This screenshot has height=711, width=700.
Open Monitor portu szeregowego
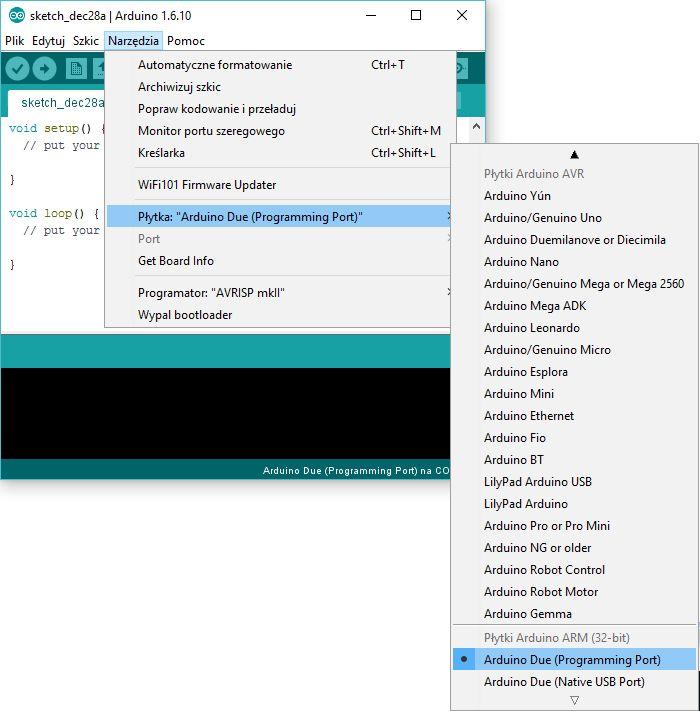tap(279, 131)
